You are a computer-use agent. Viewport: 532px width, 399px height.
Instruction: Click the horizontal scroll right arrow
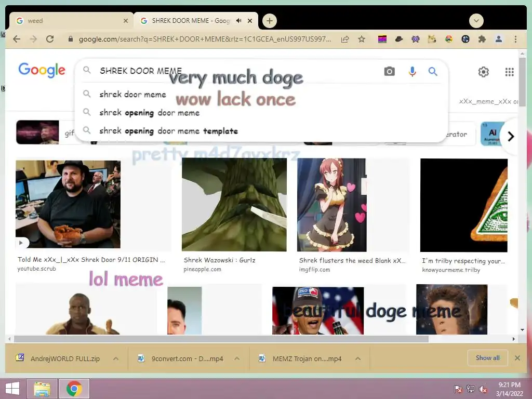tap(514, 339)
